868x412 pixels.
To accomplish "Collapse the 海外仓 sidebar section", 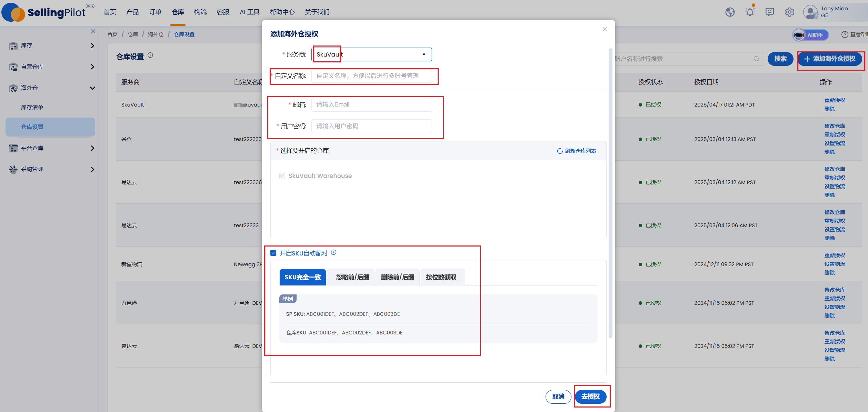I will (92, 88).
